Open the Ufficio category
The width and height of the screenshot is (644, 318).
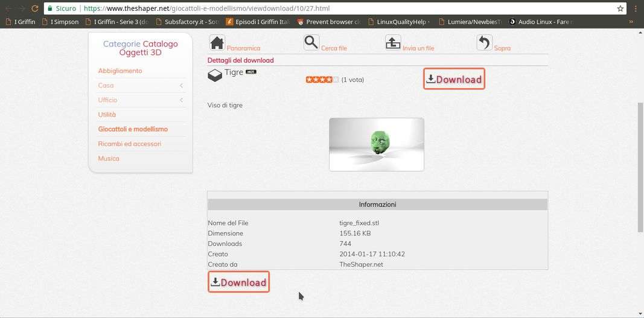click(107, 100)
